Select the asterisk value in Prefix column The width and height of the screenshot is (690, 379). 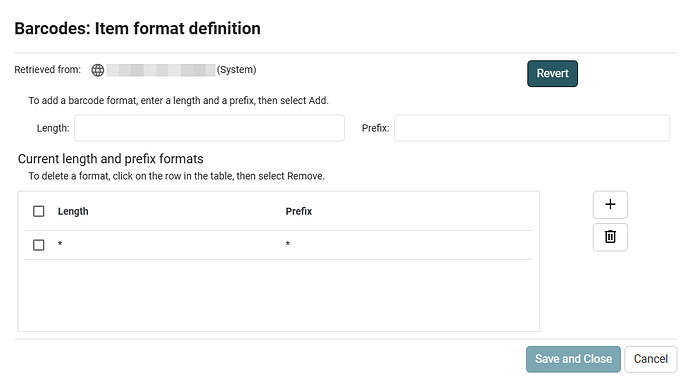288,243
